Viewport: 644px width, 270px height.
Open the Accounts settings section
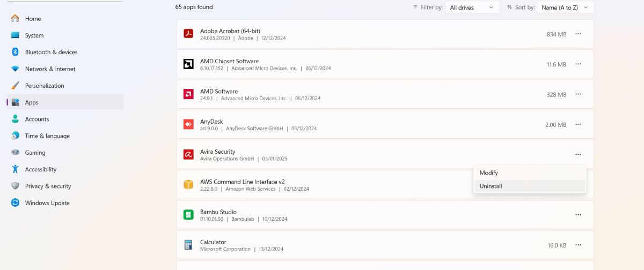pos(65,119)
